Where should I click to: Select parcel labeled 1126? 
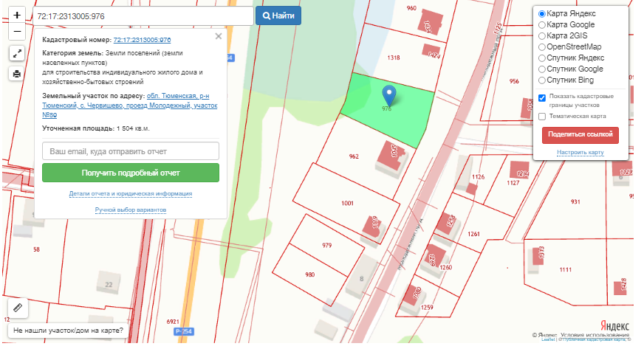[x=478, y=177]
